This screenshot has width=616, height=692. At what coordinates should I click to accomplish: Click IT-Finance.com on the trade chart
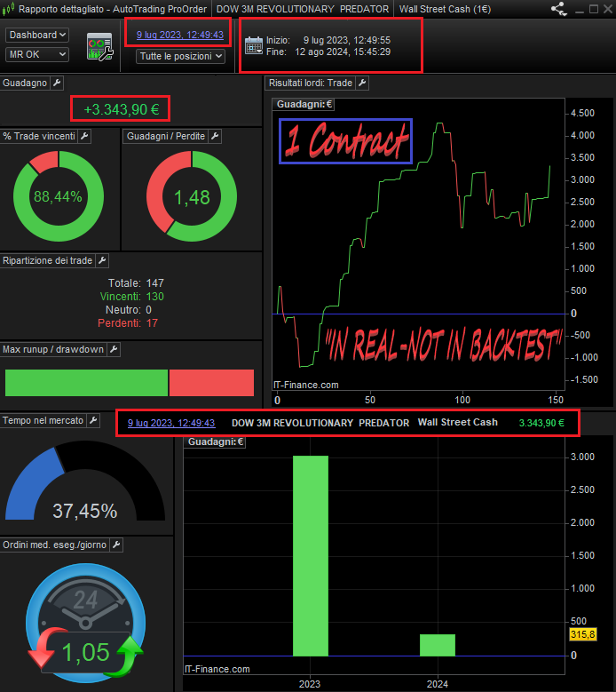pos(306,385)
